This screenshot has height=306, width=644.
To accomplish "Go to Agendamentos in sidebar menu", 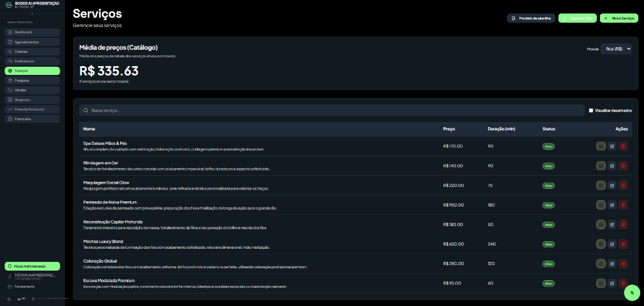I will pyautogui.click(x=33, y=42).
